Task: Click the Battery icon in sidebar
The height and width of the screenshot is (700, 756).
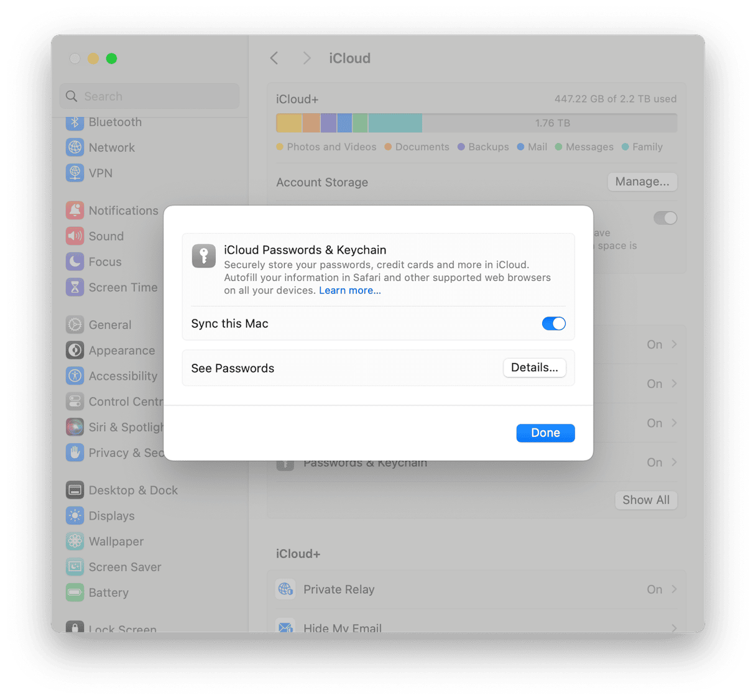Action: [x=75, y=592]
